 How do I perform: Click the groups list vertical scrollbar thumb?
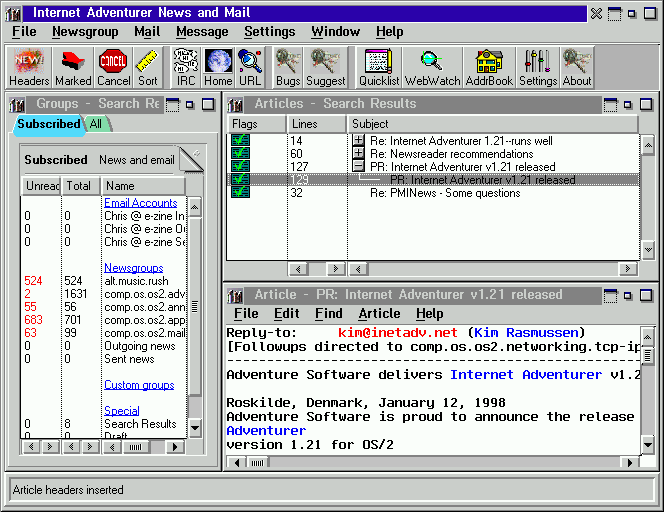click(x=195, y=307)
